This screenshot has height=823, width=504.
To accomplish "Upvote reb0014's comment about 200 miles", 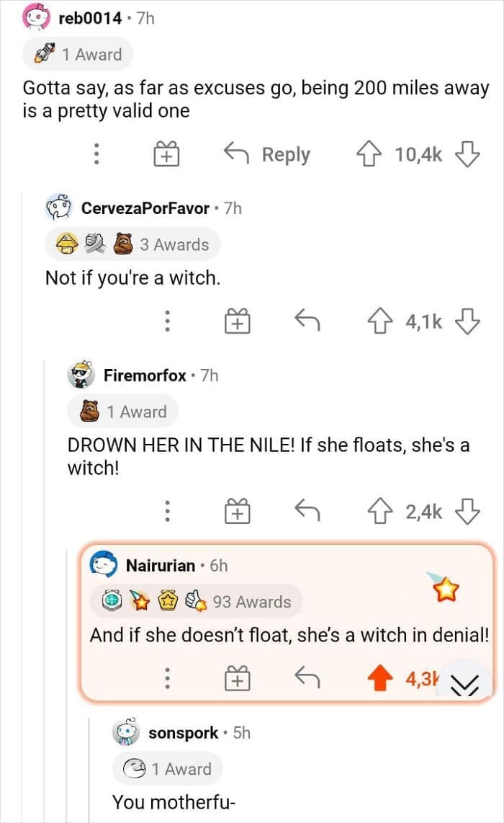I will pyautogui.click(x=369, y=154).
